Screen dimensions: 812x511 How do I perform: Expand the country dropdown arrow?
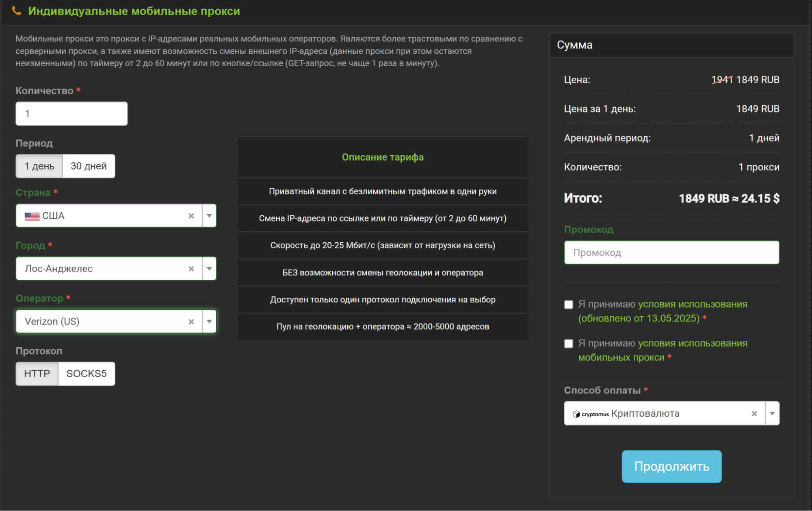click(x=209, y=216)
